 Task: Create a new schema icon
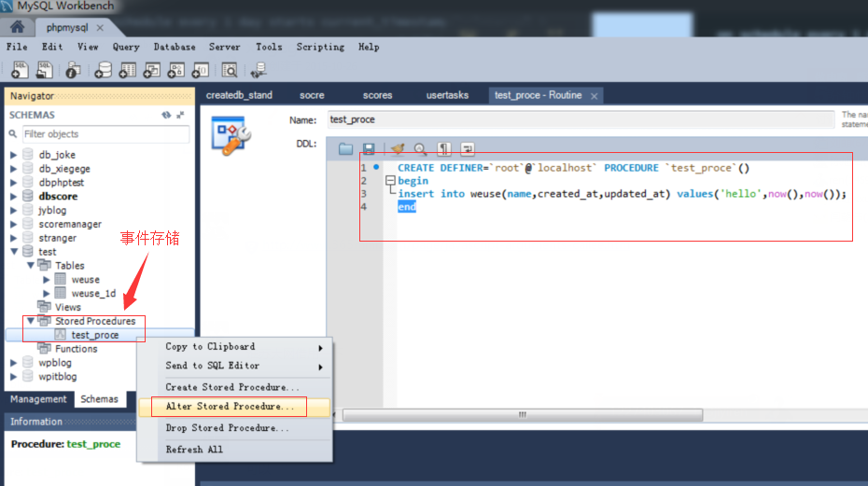[103, 70]
